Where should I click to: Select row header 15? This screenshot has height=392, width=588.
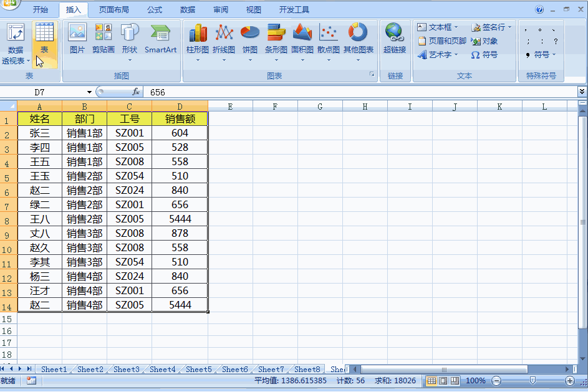[7, 319]
